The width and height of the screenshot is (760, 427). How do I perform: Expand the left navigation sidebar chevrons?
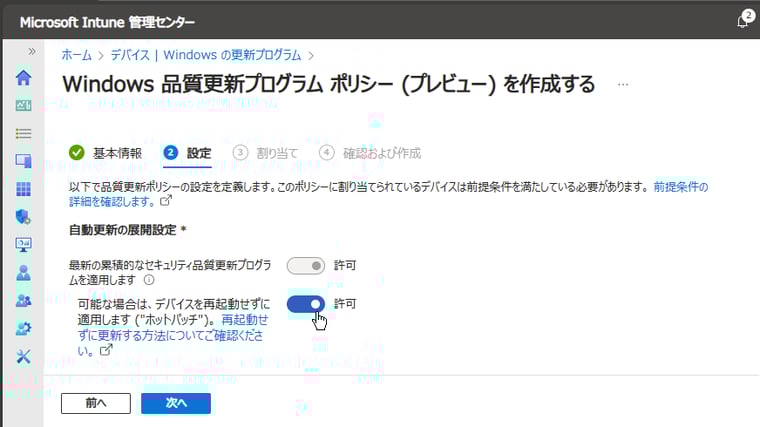[32, 51]
